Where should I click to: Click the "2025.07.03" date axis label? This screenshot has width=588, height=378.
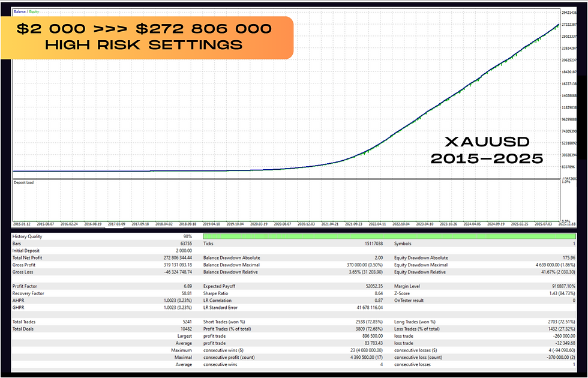tap(543, 224)
